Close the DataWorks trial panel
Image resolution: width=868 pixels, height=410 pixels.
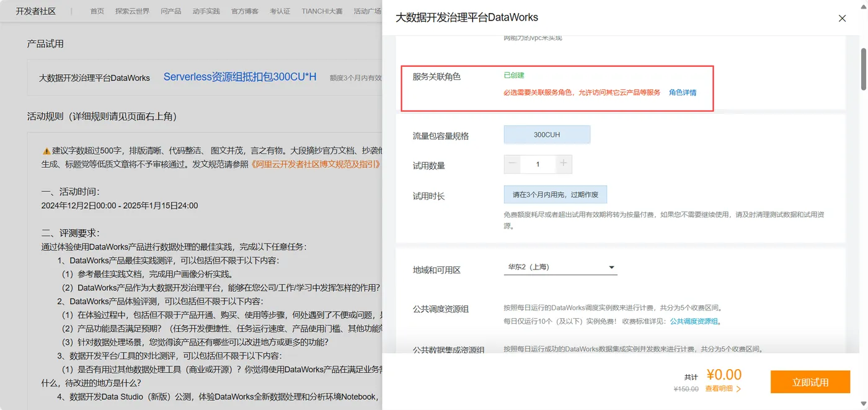tap(842, 18)
